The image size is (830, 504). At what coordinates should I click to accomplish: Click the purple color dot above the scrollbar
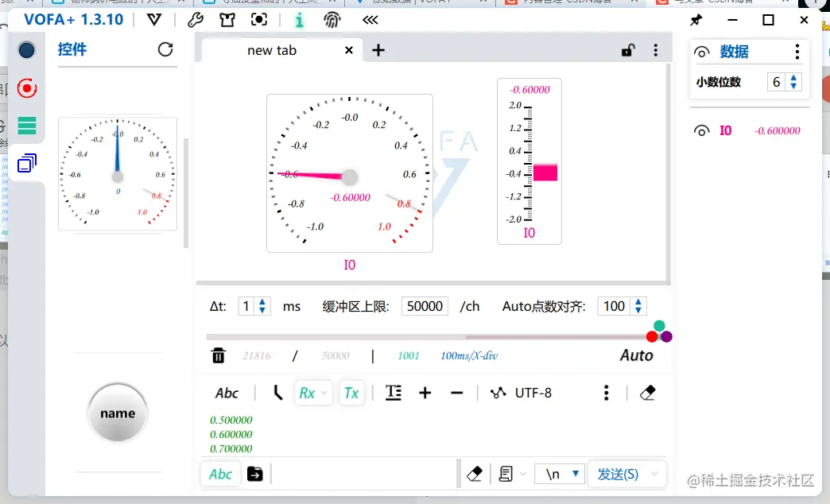pos(665,336)
